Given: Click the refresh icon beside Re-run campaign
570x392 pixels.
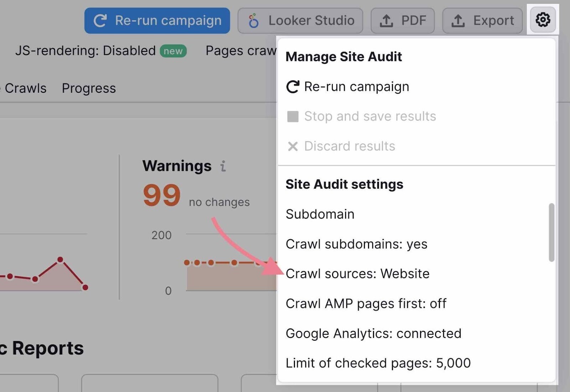Looking at the screenshot, I should [101, 20].
